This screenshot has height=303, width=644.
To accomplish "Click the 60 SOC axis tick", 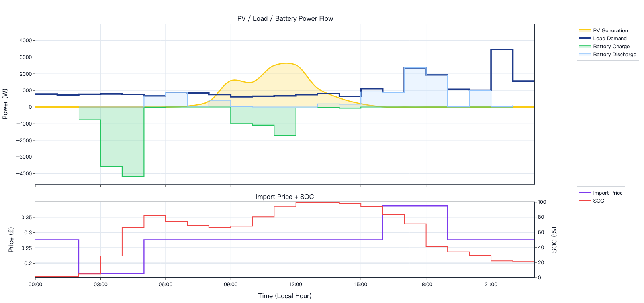I will pyautogui.click(x=541, y=232).
